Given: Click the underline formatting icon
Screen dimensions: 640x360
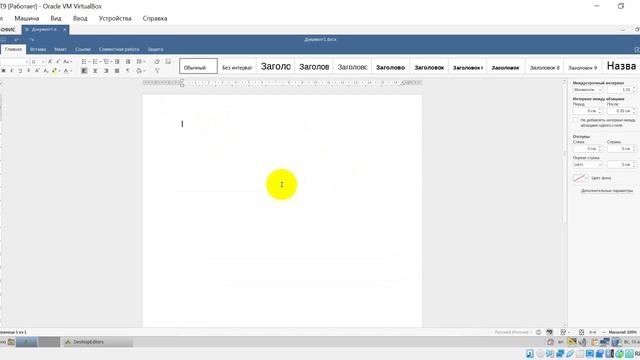Looking at the screenshot, I should (x=20, y=71).
